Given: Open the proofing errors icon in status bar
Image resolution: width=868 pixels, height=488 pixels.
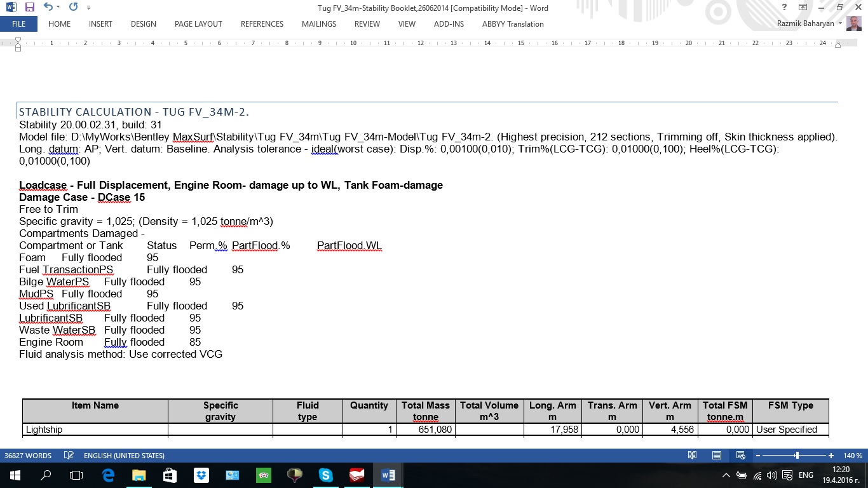Looking at the screenshot, I should tap(67, 456).
